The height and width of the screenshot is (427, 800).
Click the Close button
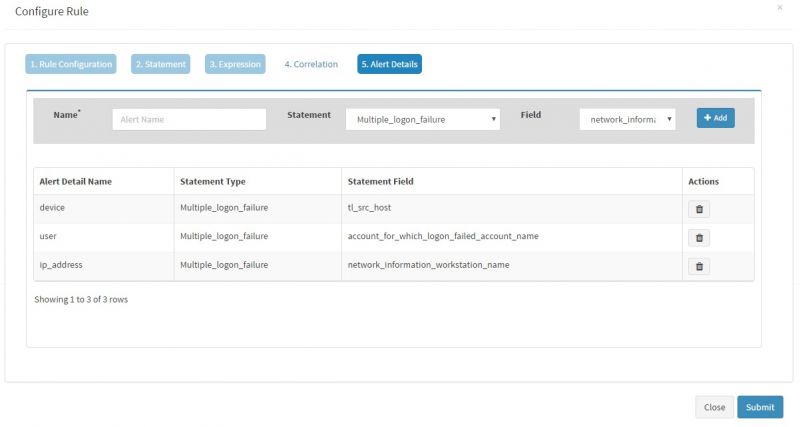click(714, 407)
